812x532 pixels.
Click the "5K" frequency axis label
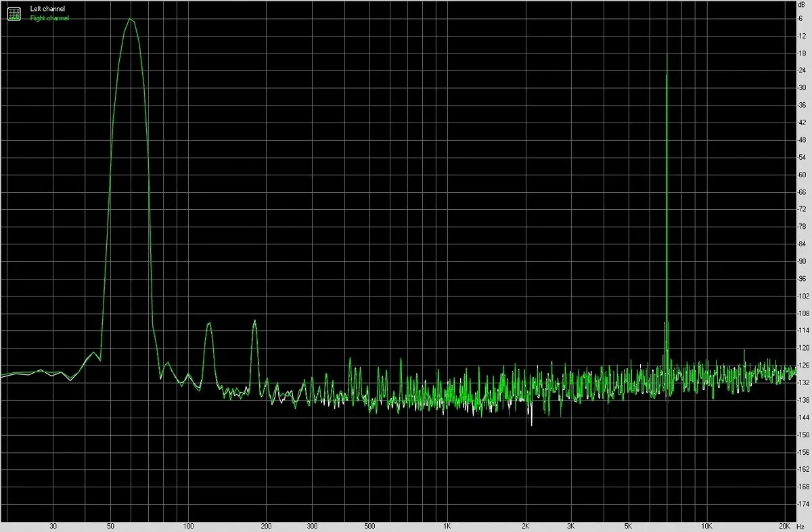629,526
